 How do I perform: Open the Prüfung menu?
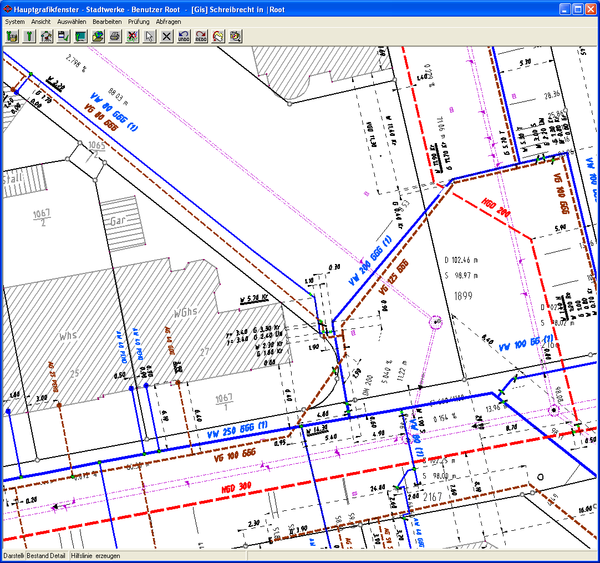click(139, 21)
